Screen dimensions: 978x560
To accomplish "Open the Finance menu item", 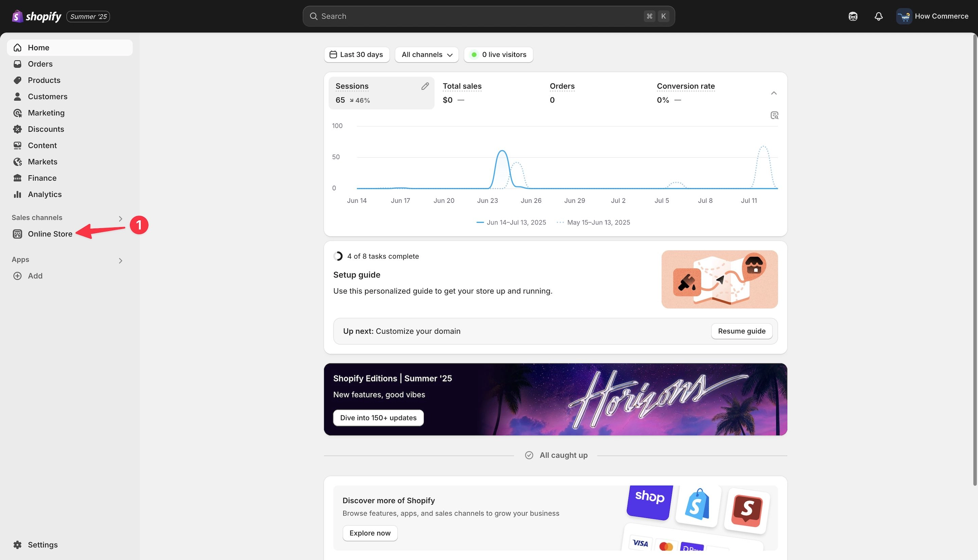I will pos(70,178).
